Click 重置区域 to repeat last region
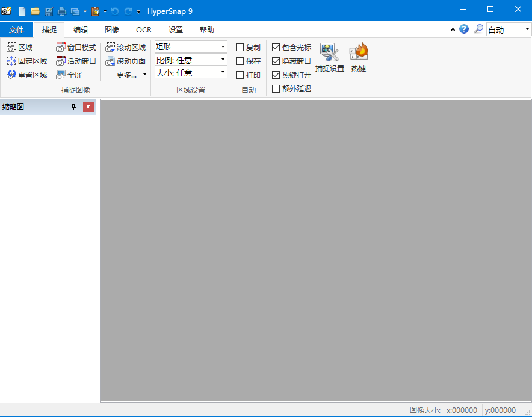532x417 pixels. pos(27,75)
